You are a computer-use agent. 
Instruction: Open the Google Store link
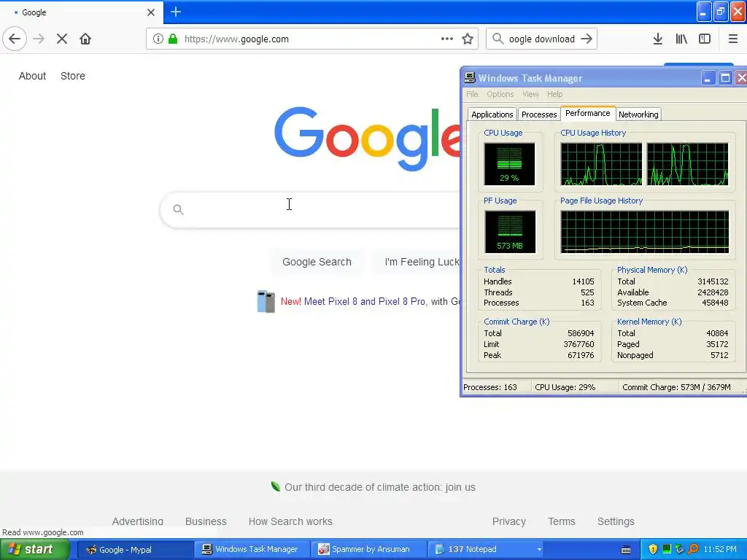point(73,76)
